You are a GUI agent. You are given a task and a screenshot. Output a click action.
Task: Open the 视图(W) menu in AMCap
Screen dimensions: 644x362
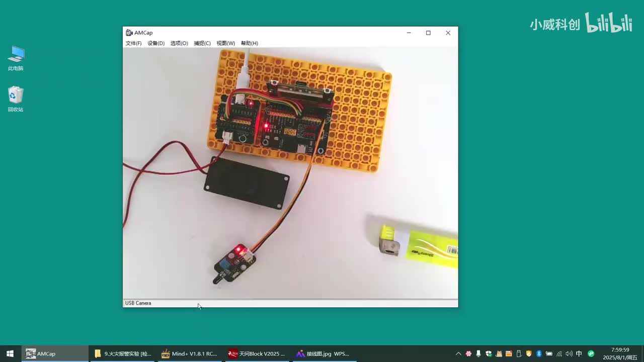(x=226, y=43)
